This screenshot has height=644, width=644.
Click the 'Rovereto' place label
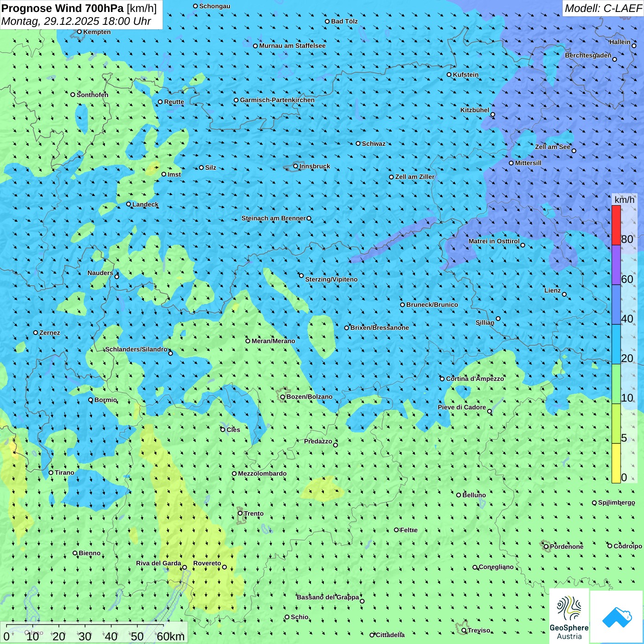[x=207, y=563]
